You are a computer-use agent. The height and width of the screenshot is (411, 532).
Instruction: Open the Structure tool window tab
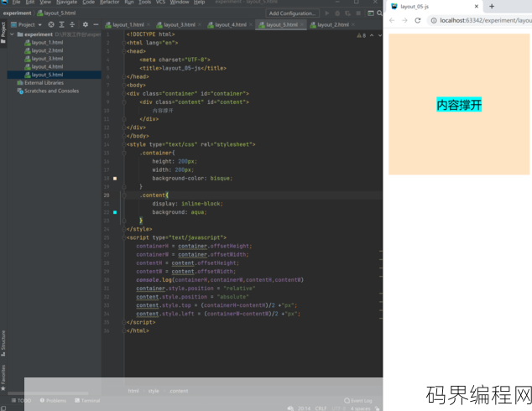(3, 343)
